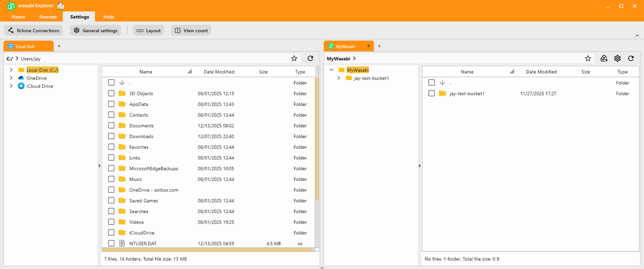The height and width of the screenshot is (269, 644).
Task: Click the add bucket icon in MyWasabi pane
Action: click(604, 58)
